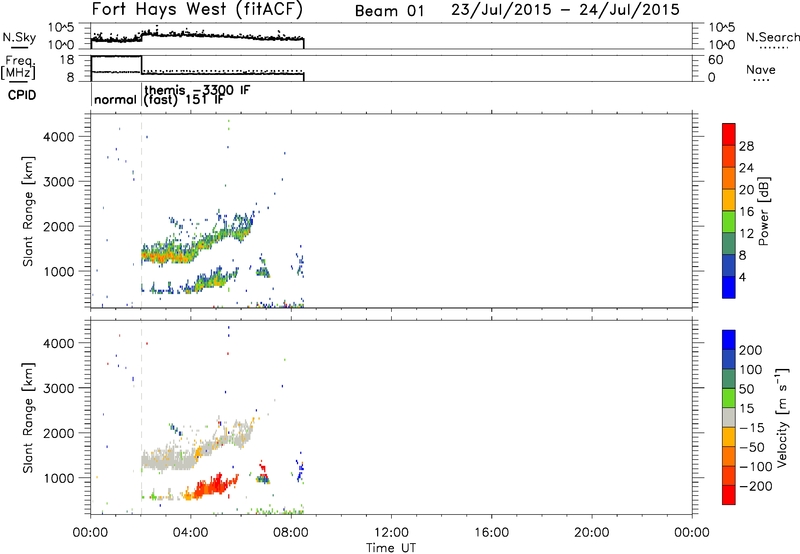Click the 'Time UT' axis title
The height and width of the screenshot is (554, 800).
pos(391,548)
